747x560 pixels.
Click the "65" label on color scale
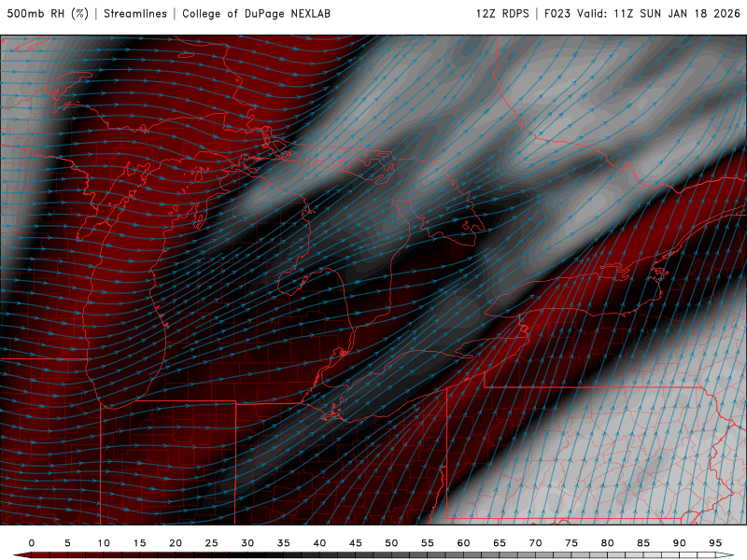click(500, 543)
